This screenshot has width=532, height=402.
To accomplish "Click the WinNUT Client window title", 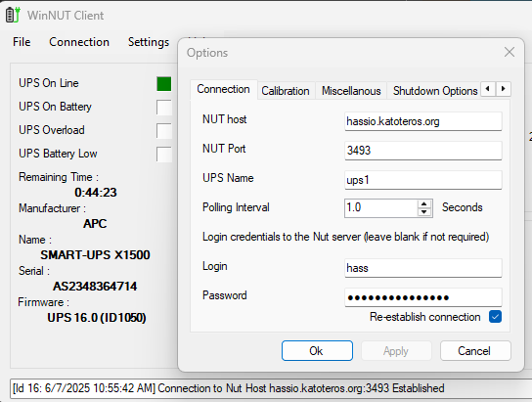I will click(x=66, y=16).
